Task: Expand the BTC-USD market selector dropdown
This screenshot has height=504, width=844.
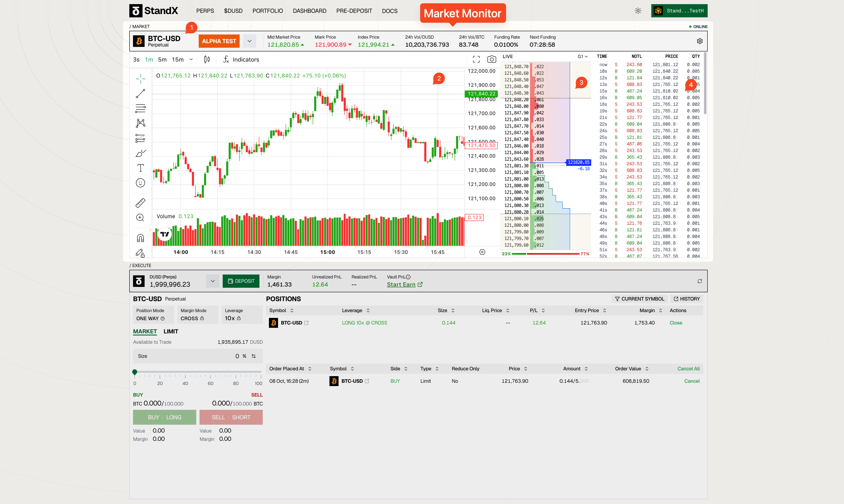Action: [x=249, y=41]
